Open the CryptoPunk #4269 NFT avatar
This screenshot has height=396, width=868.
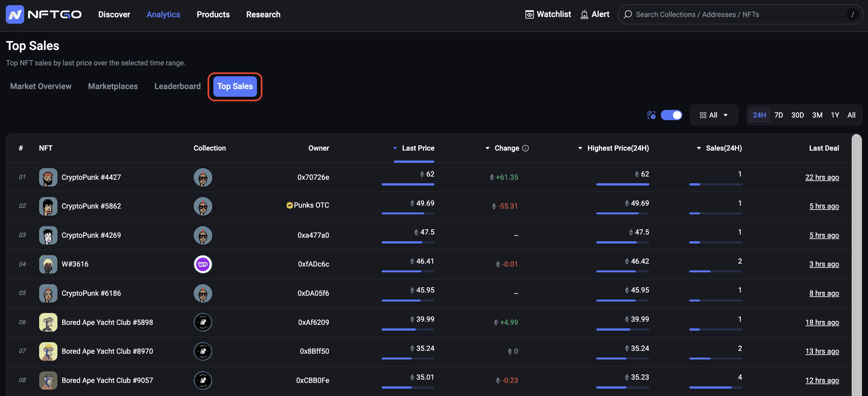tap(48, 235)
